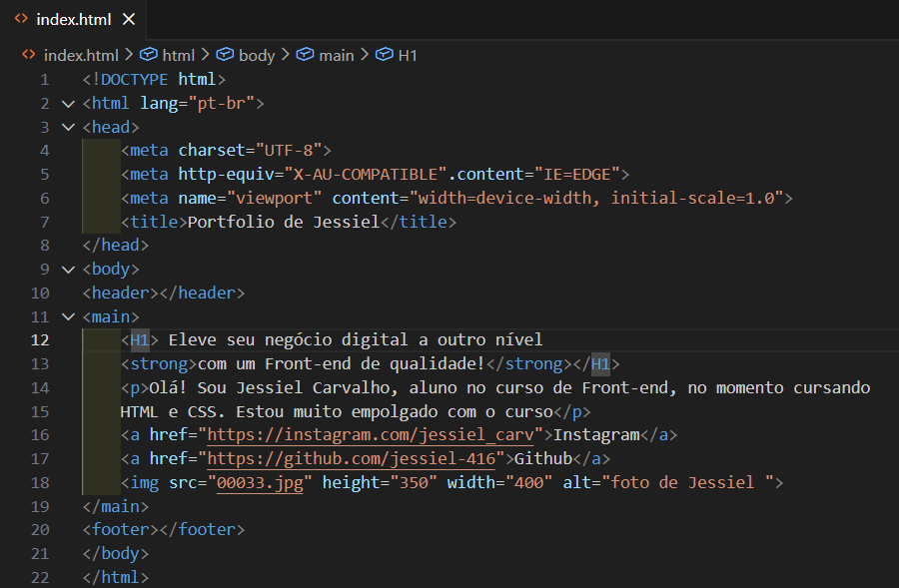Select the index.html tab
Screen dimensions: 899x588
tap(72, 19)
